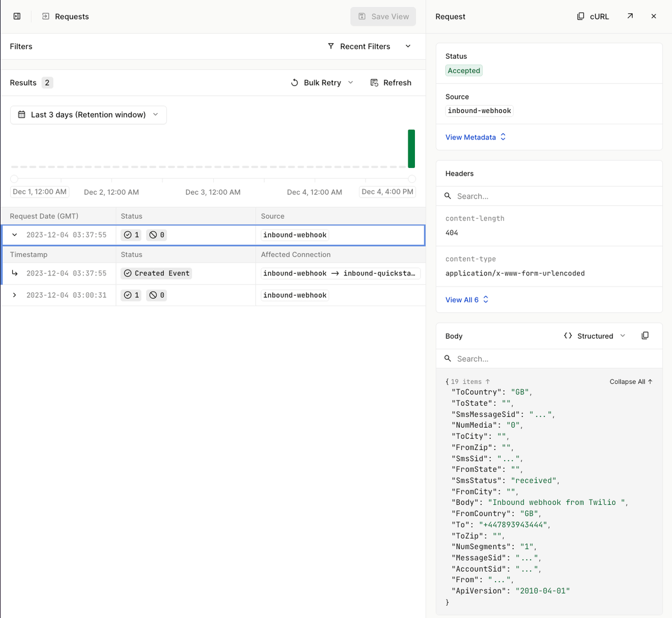Copy the request body contents
The height and width of the screenshot is (618, 672).
(645, 335)
